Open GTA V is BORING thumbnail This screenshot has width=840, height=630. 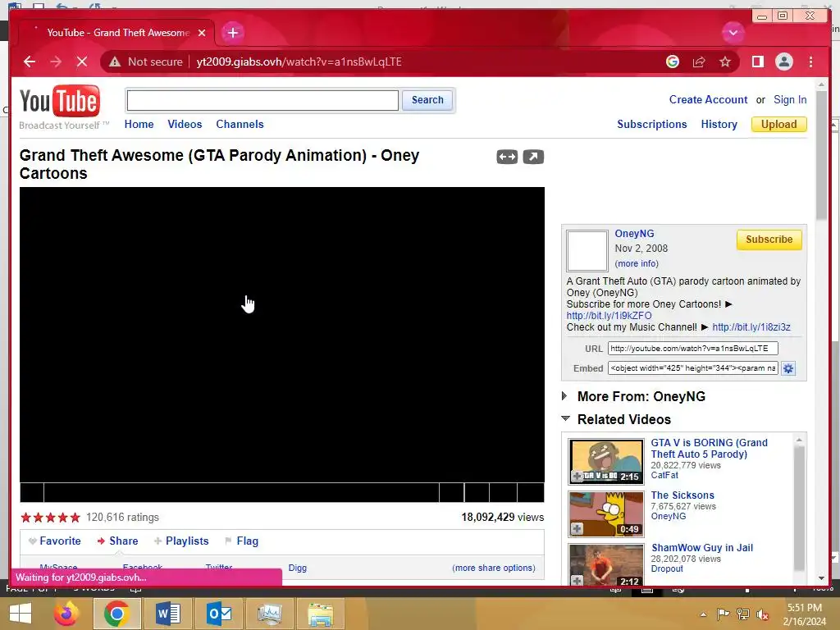(x=606, y=462)
